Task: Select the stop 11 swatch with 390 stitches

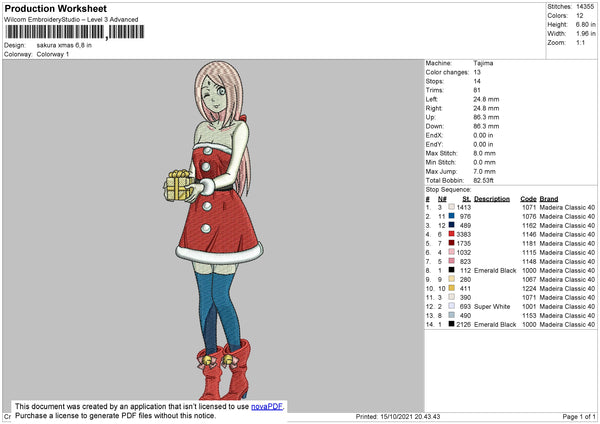Action: point(452,297)
